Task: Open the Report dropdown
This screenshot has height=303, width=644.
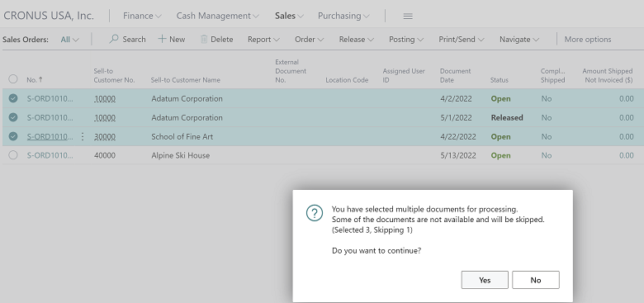Action: point(263,40)
